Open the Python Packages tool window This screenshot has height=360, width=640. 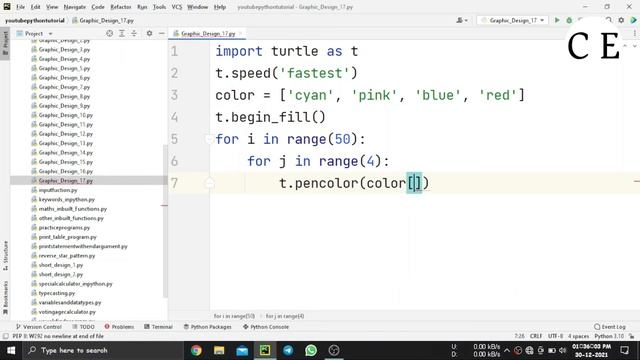(207, 327)
